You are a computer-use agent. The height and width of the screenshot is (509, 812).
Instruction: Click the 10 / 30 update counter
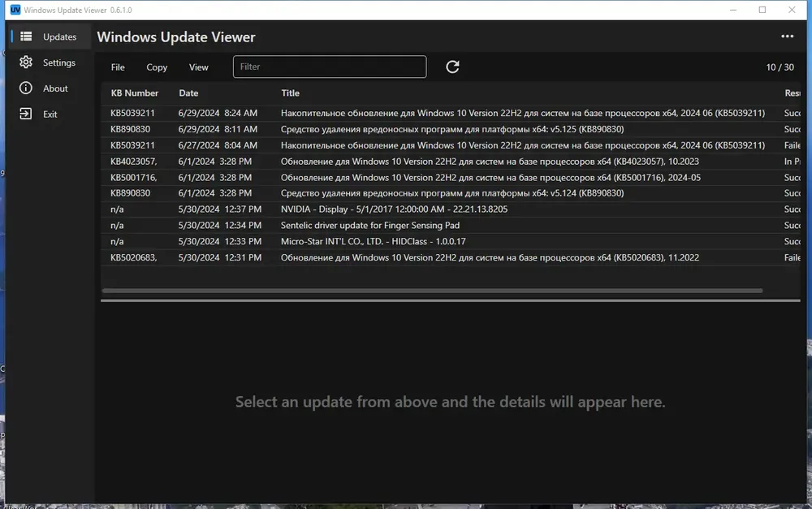click(x=780, y=67)
